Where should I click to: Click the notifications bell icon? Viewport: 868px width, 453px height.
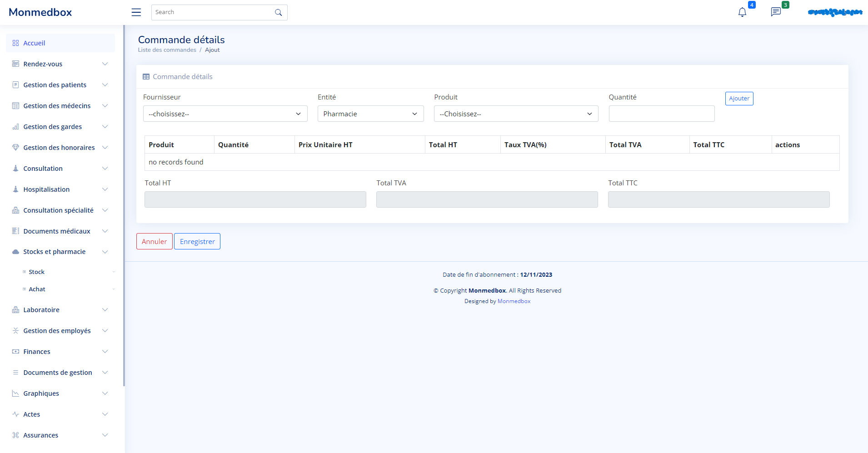(742, 12)
